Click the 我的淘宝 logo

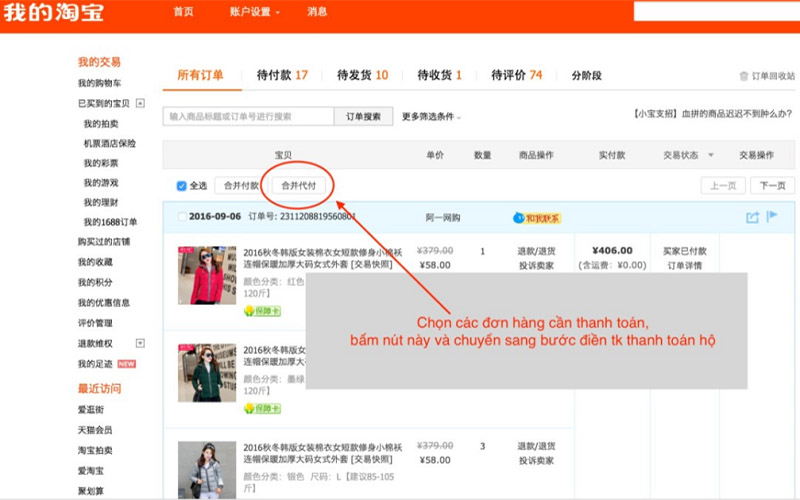click(x=52, y=13)
